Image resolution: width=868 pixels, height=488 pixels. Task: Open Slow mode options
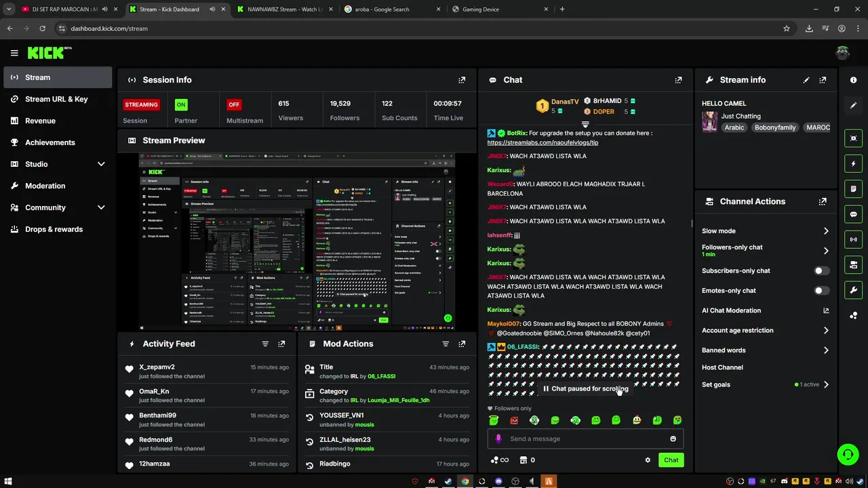pyautogui.click(x=766, y=231)
